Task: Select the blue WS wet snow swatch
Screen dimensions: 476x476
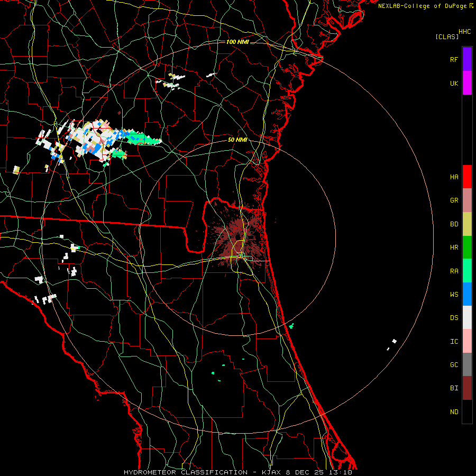Action: pyautogui.click(x=467, y=294)
